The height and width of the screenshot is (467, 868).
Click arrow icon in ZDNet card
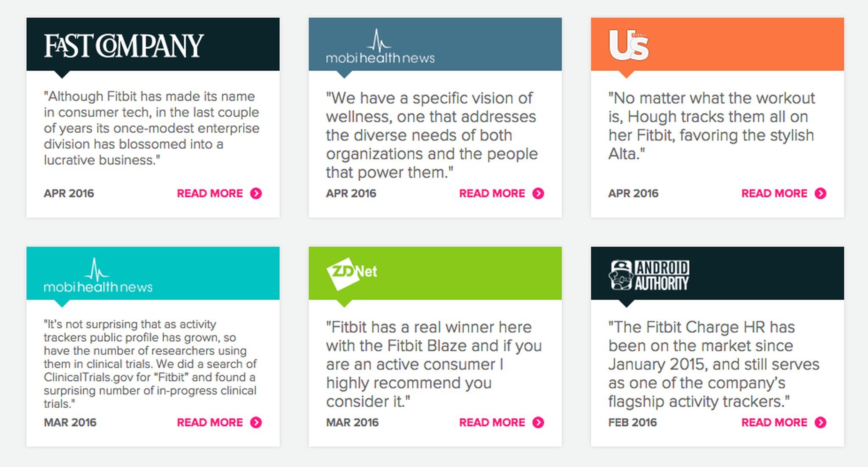click(x=538, y=423)
